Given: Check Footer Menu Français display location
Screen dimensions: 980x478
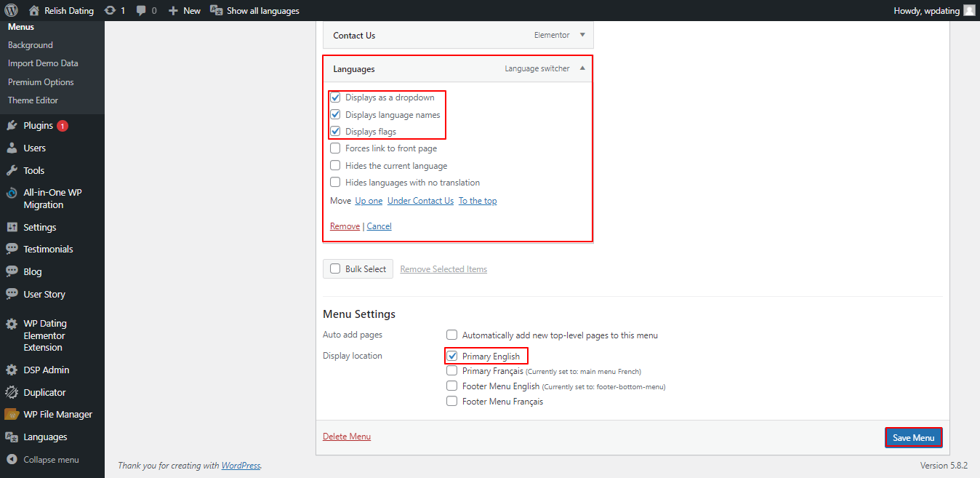Looking at the screenshot, I should (x=452, y=401).
